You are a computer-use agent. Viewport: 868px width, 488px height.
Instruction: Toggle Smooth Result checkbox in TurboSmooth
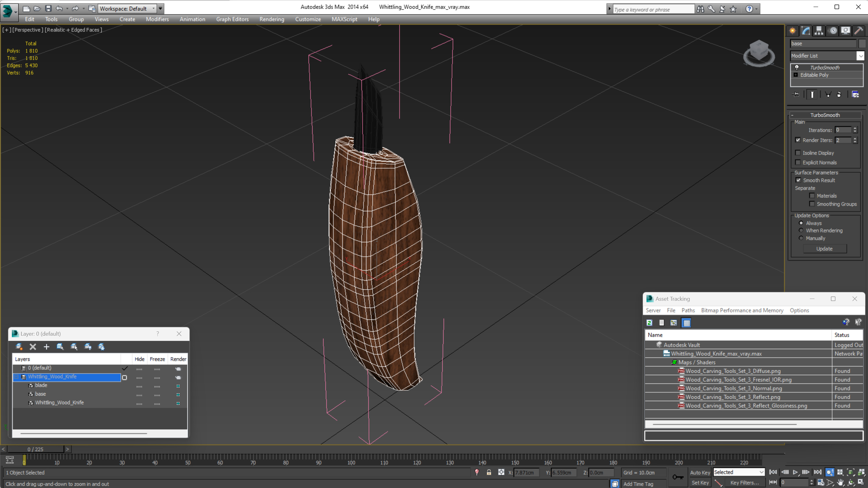(798, 180)
